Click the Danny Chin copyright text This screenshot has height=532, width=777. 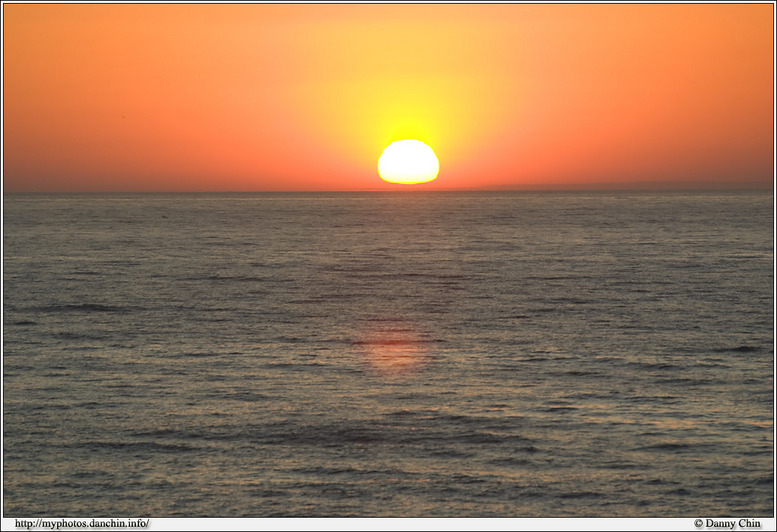pyautogui.click(x=727, y=524)
